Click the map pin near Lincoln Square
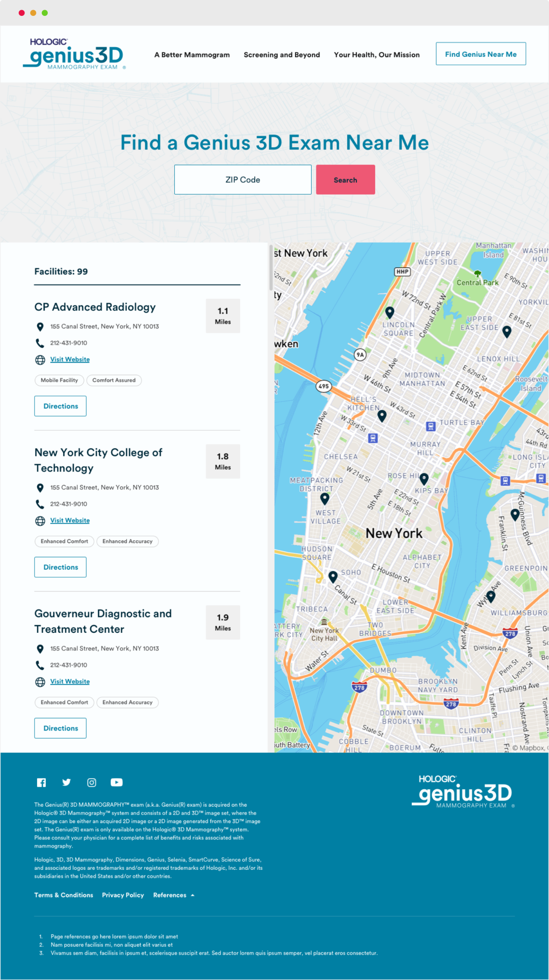The height and width of the screenshot is (980, 549). tap(390, 312)
